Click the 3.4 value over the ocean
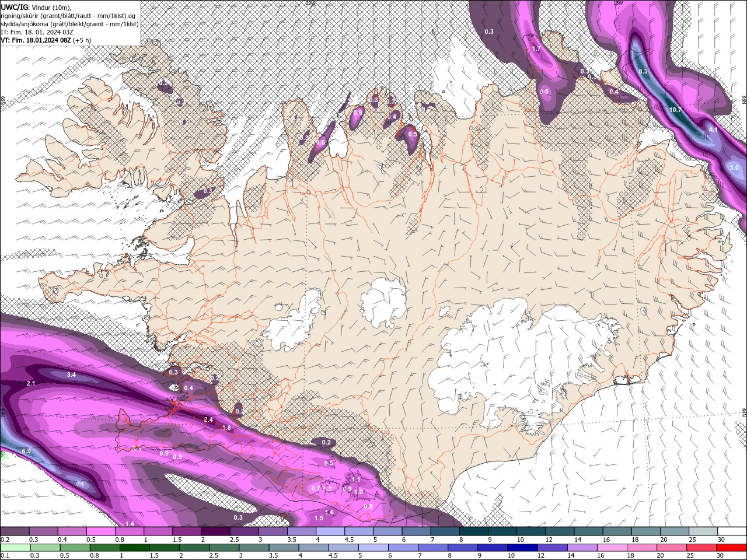This screenshot has height=560, width=747. [72, 374]
